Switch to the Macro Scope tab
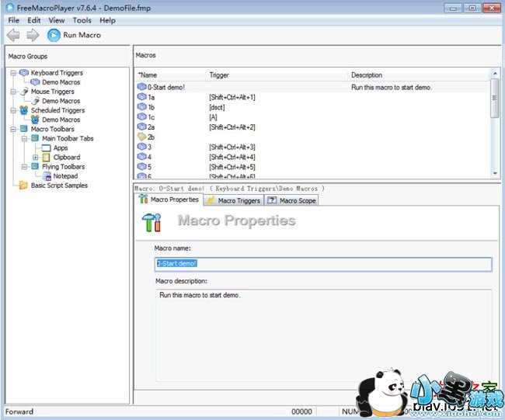This screenshot has width=505, height=420. 292,200
